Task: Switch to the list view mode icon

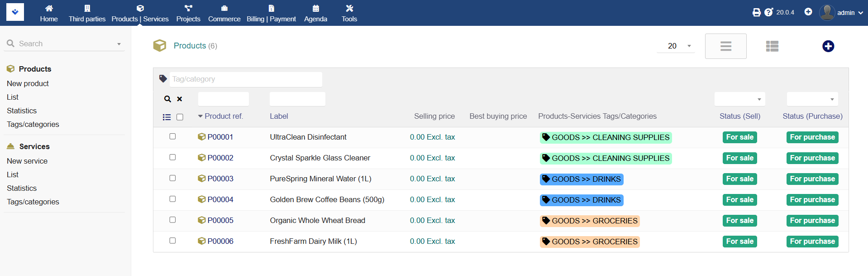Action: pos(725,46)
